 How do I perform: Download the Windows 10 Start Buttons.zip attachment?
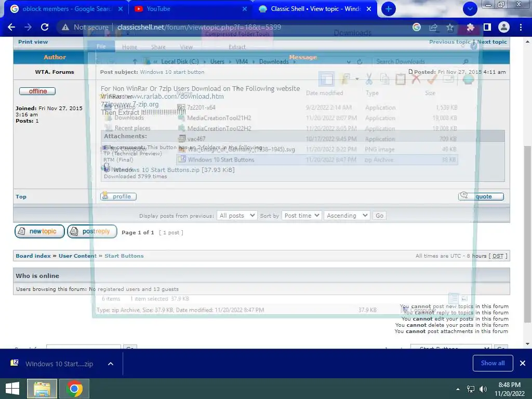click(x=156, y=170)
